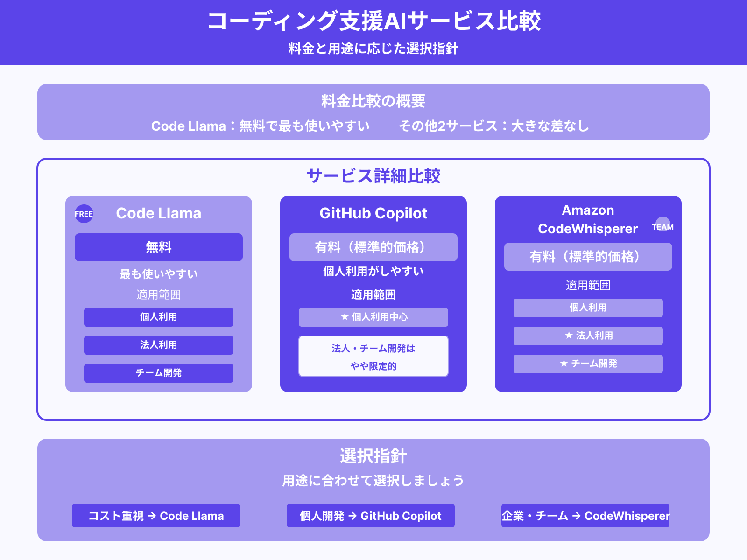This screenshot has height=560, width=747.
Task: Click 個人利用 under Code Llama
Action: [x=159, y=317]
